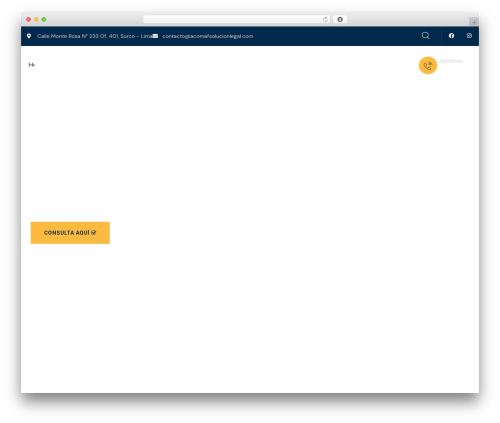500x423 pixels.
Task: Click the location pin icon in top bar
Action: tap(29, 36)
